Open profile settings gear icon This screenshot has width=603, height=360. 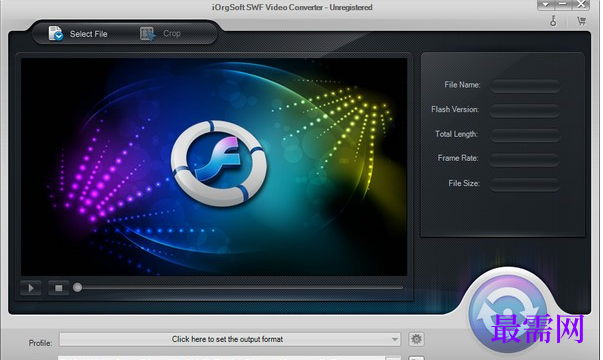(x=416, y=339)
